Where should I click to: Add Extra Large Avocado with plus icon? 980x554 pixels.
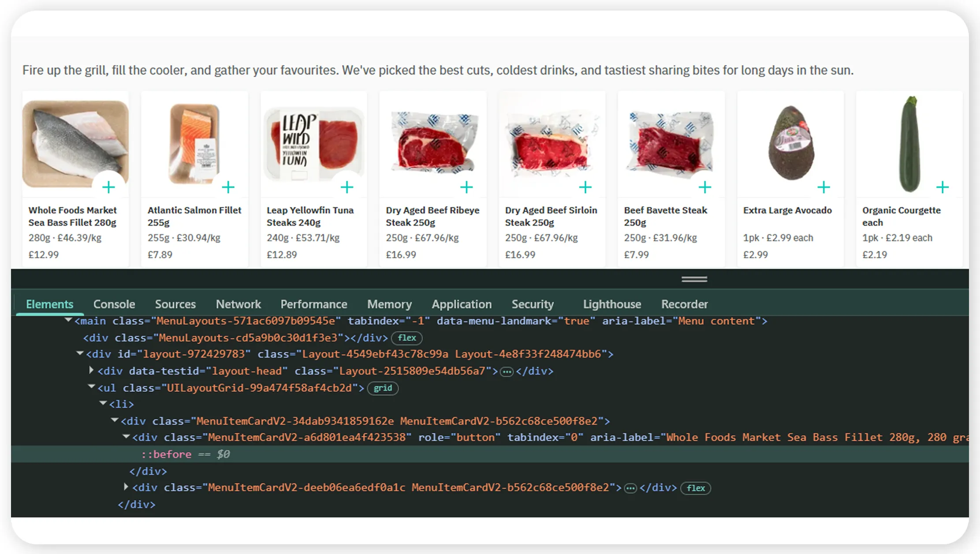pos(823,187)
